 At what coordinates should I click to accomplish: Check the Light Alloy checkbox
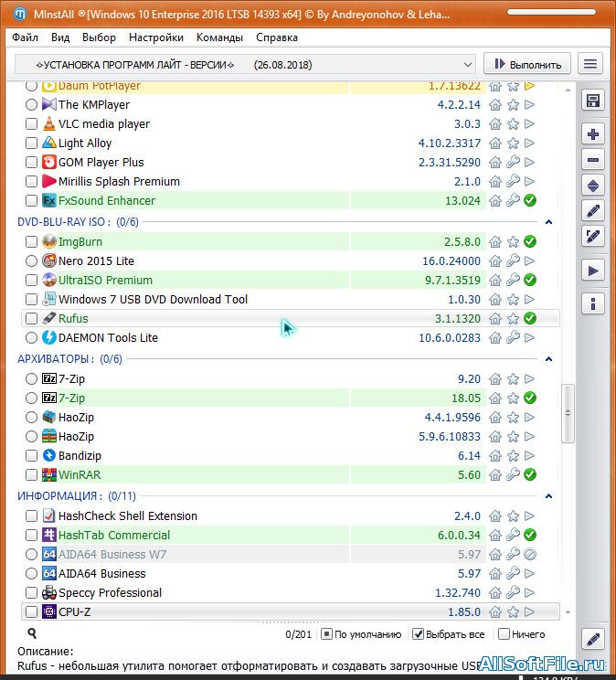click(x=31, y=143)
